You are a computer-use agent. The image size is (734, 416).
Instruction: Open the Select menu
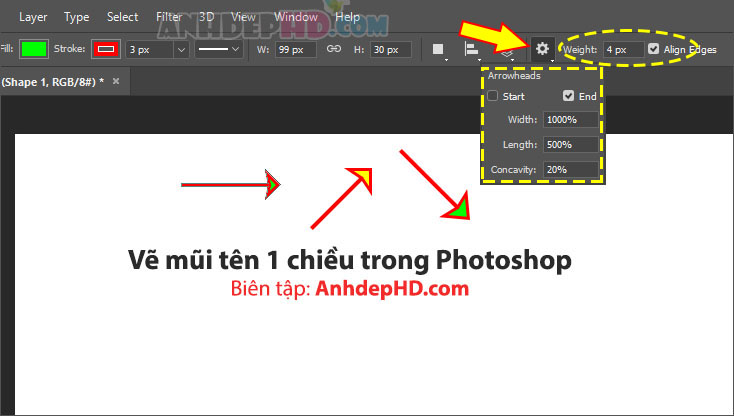point(122,17)
